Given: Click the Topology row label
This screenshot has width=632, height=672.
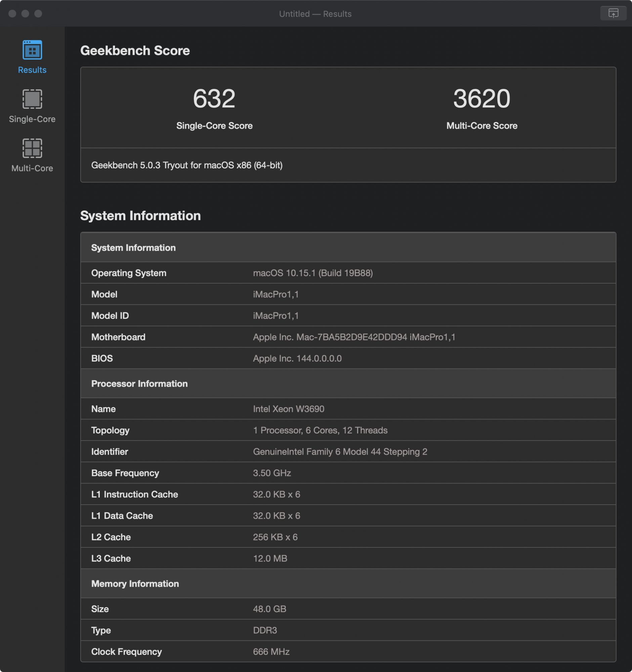Looking at the screenshot, I should tap(110, 430).
